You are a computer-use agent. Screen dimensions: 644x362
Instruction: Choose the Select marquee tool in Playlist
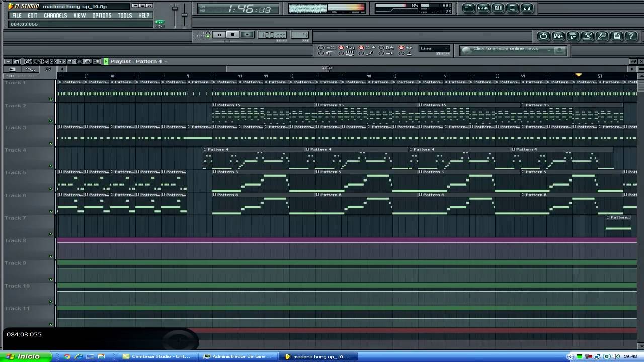79,61
